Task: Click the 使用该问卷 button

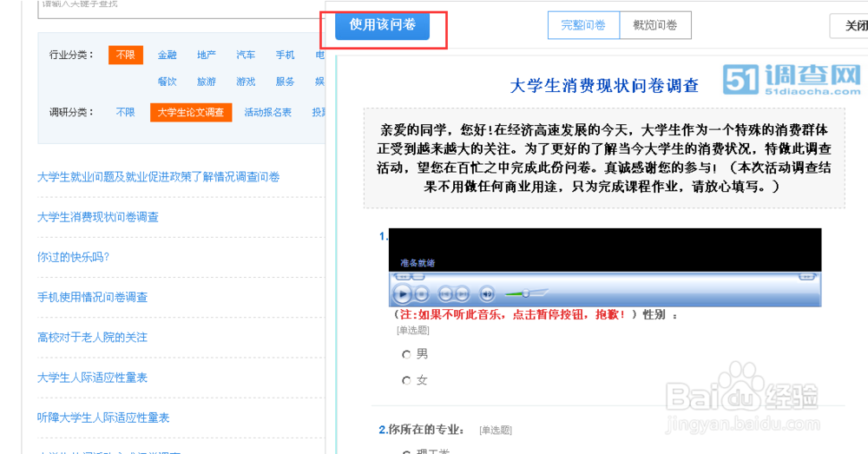Action: [x=382, y=25]
